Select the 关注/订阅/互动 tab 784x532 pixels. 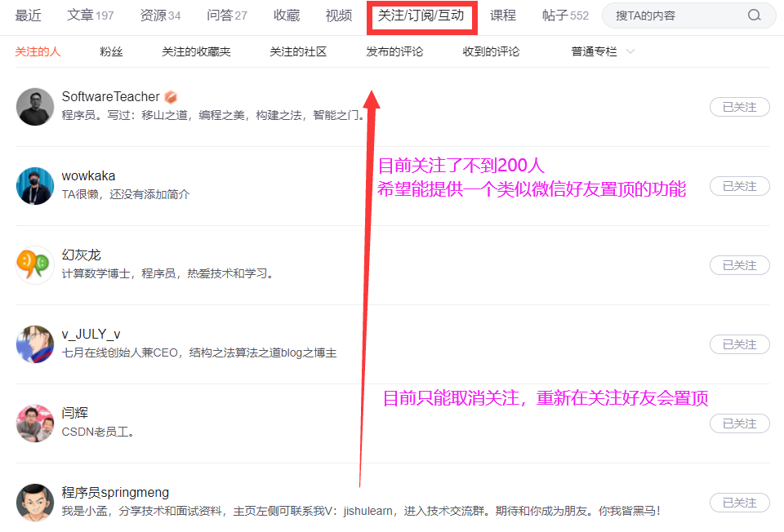pos(421,16)
